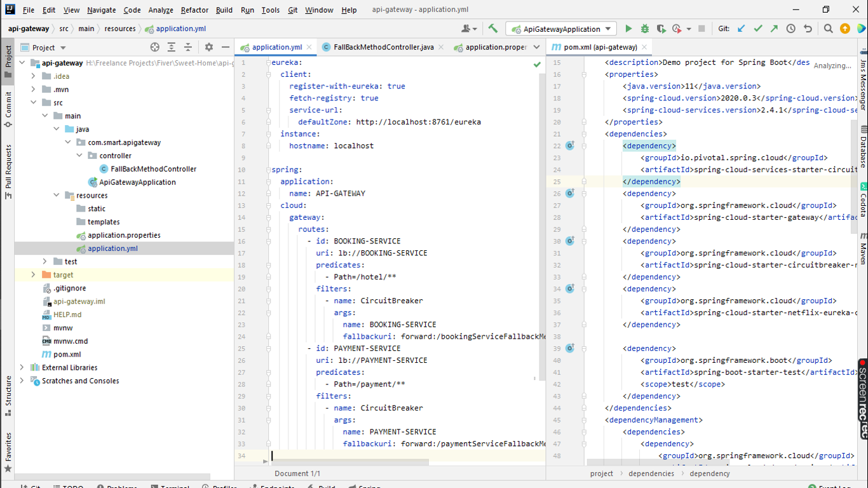Screen dimensions: 868x488
Task: Click the Debug bug icon
Action: tap(644, 29)
